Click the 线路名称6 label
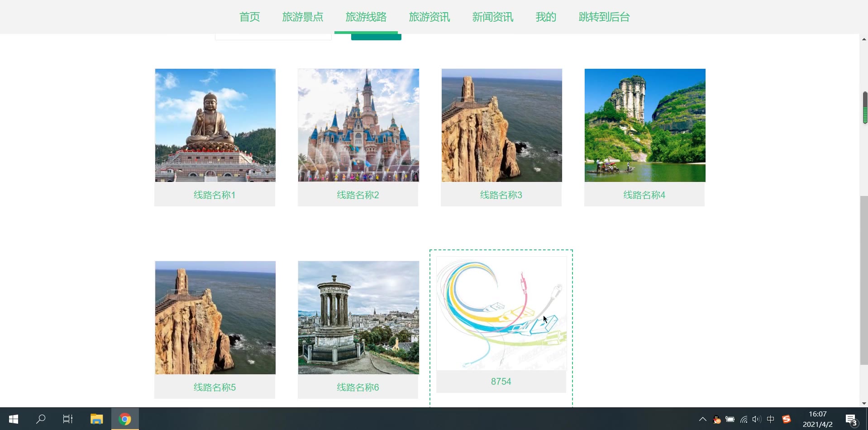This screenshot has width=868, height=430. coord(358,387)
